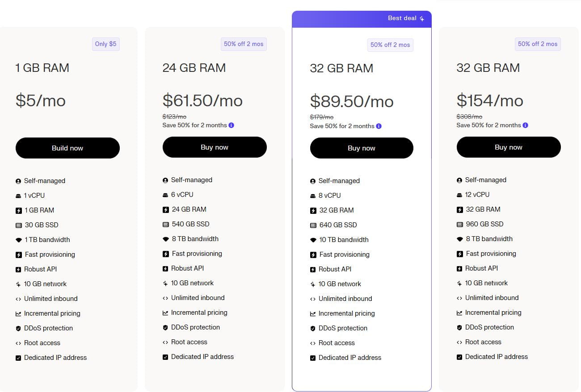Click info icon beside $154 plan savings
Screen dimensions: 581x392
[525, 125]
